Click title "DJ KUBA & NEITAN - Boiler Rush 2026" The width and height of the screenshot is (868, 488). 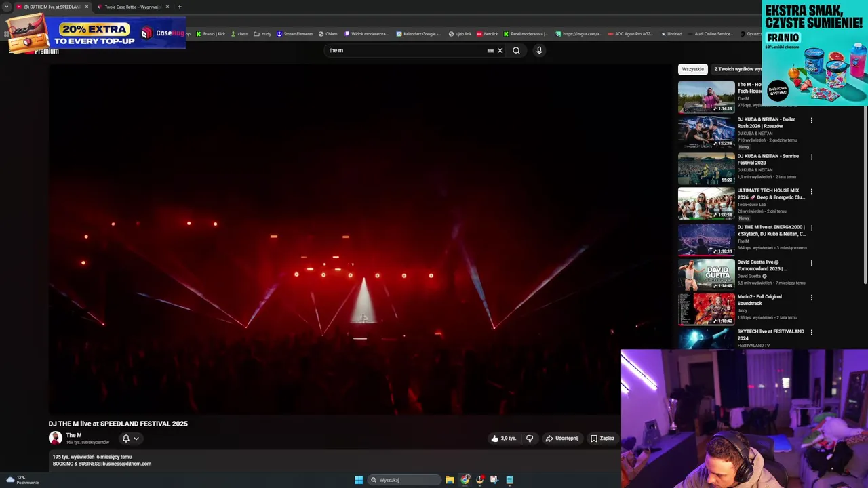tap(766, 123)
